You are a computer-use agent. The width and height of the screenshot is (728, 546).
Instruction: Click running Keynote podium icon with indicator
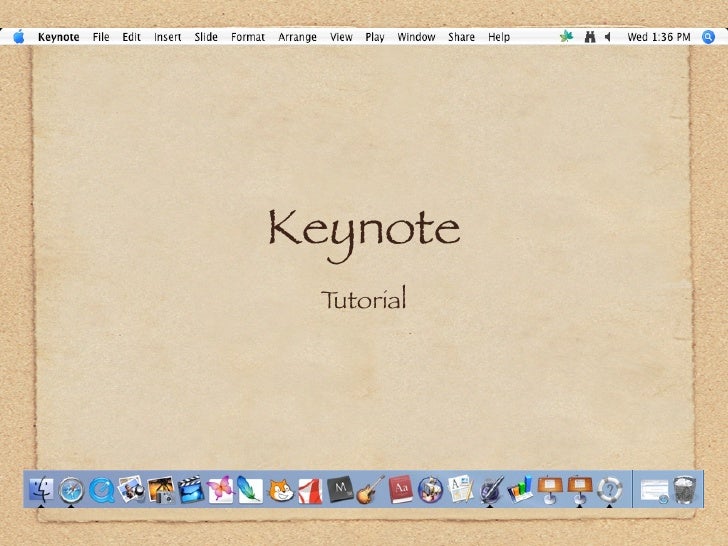579,489
